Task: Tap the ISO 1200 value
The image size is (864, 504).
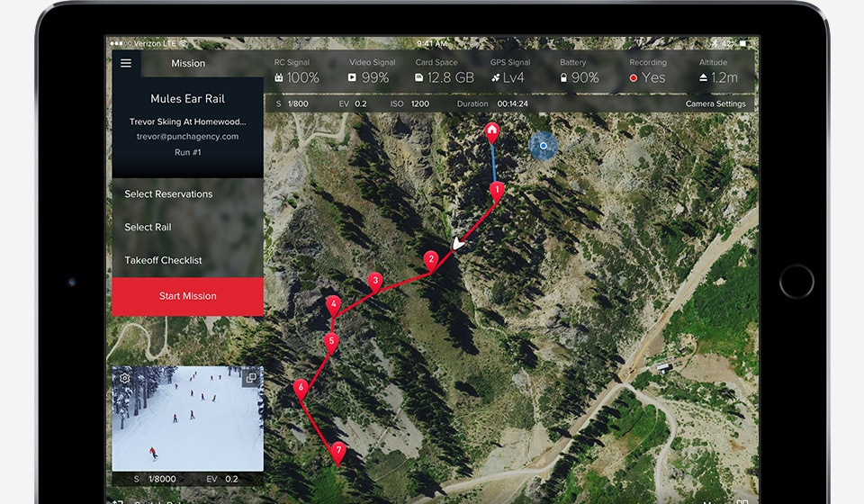Action: click(420, 104)
